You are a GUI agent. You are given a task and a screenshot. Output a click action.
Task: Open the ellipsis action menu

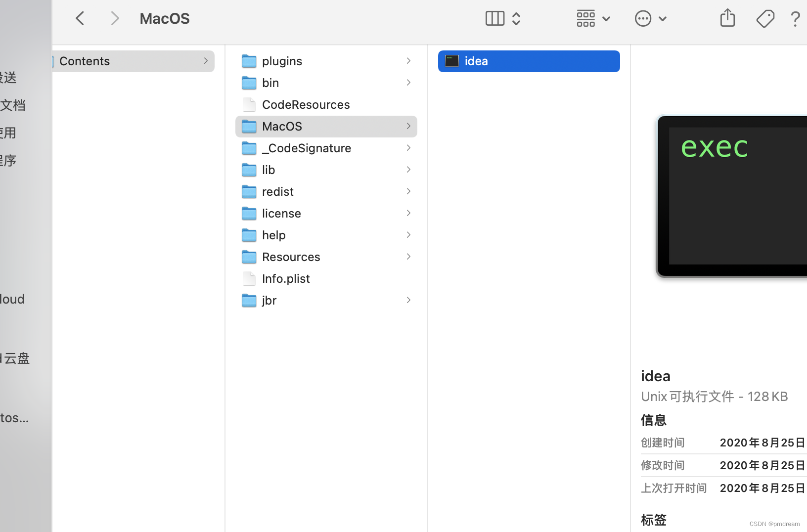coord(643,19)
